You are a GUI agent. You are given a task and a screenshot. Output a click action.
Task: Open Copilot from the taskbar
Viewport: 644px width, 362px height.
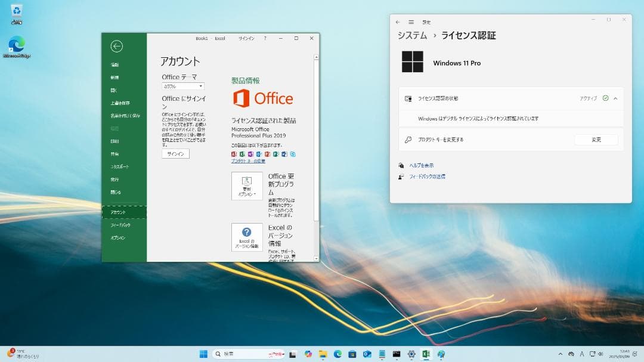(309, 353)
